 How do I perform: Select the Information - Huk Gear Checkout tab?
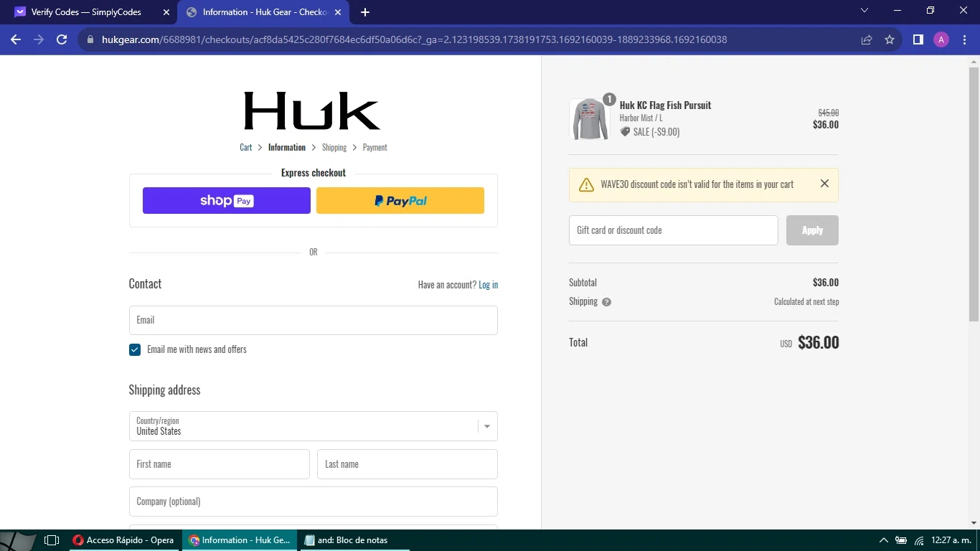263,12
